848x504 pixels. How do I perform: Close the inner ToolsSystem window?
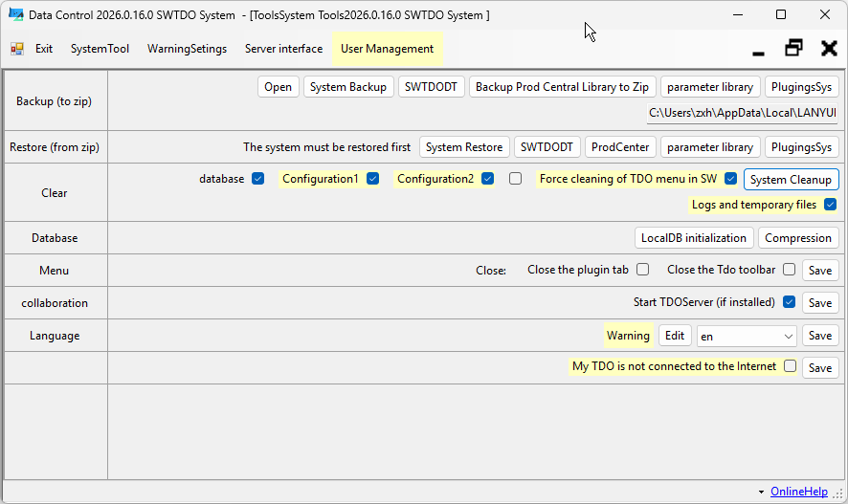pyautogui.click(x=829, y=48)
